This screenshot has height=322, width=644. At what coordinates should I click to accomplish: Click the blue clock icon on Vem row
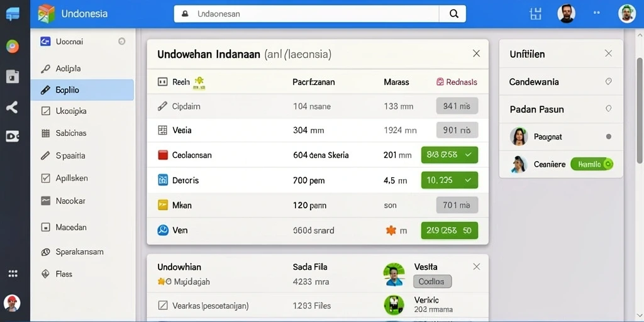[163, 230]
